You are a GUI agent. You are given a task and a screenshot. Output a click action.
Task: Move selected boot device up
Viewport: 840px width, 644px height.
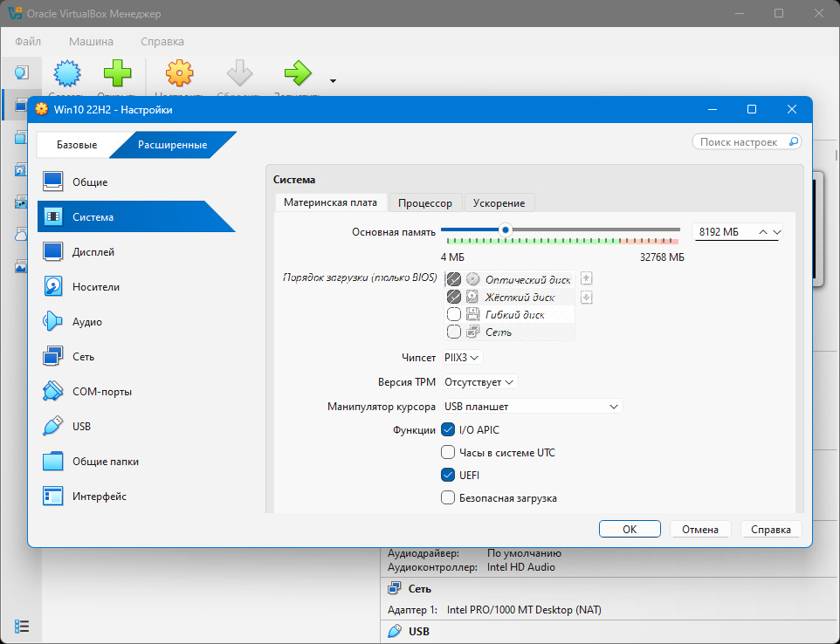(587, 278)
